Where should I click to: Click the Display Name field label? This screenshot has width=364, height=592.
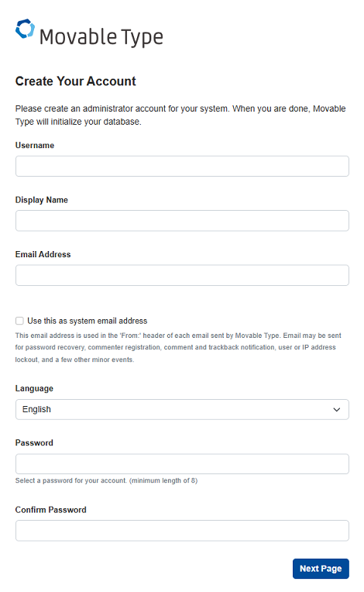tap(42, 200)
